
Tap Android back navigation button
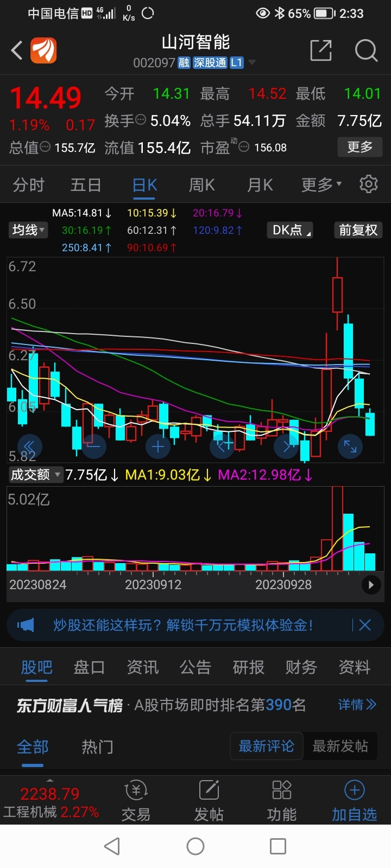[112, 846]
